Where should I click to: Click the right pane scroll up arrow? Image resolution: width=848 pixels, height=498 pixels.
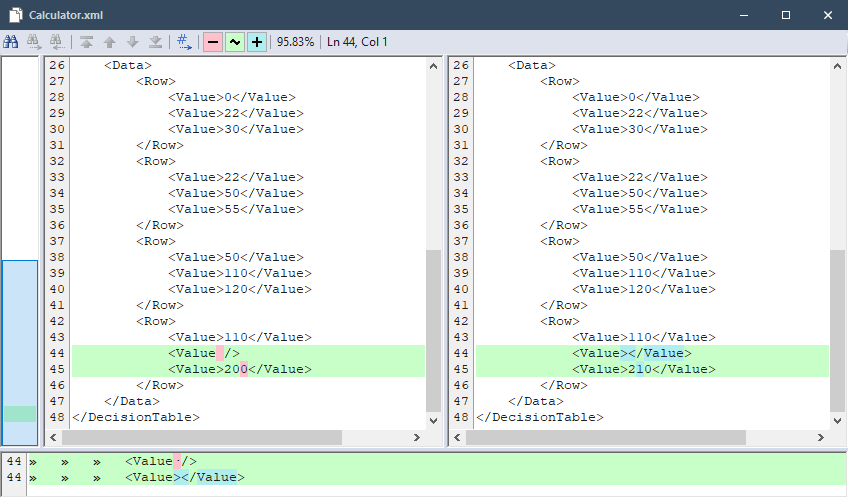837,66
